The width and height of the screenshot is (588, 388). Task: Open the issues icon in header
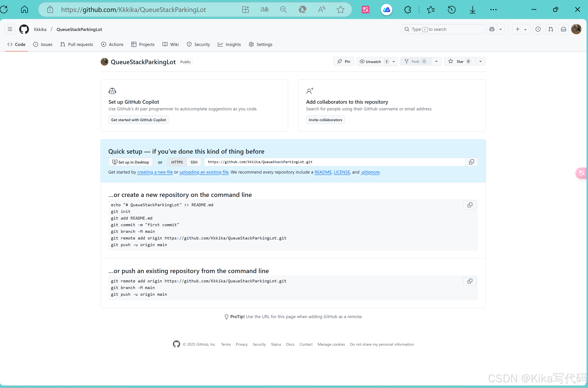click(538, 29)
